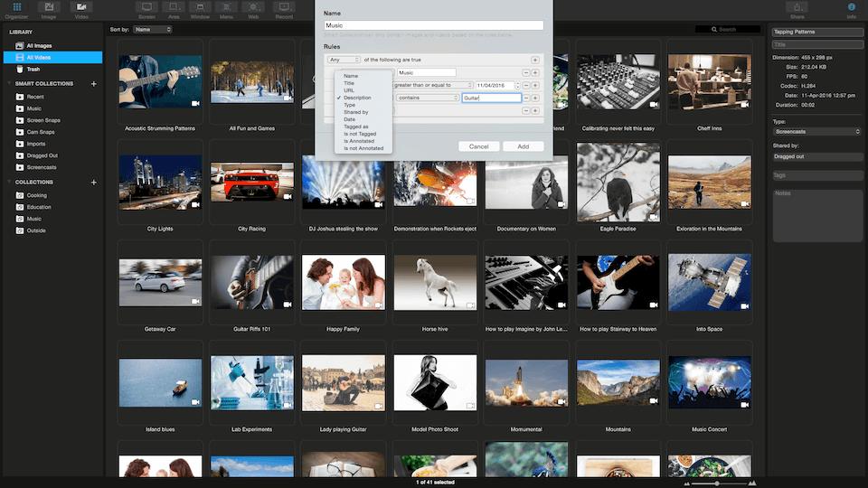Choose 'Tagged as' from the rule menu
868x488 pixels.
(356, 127)
